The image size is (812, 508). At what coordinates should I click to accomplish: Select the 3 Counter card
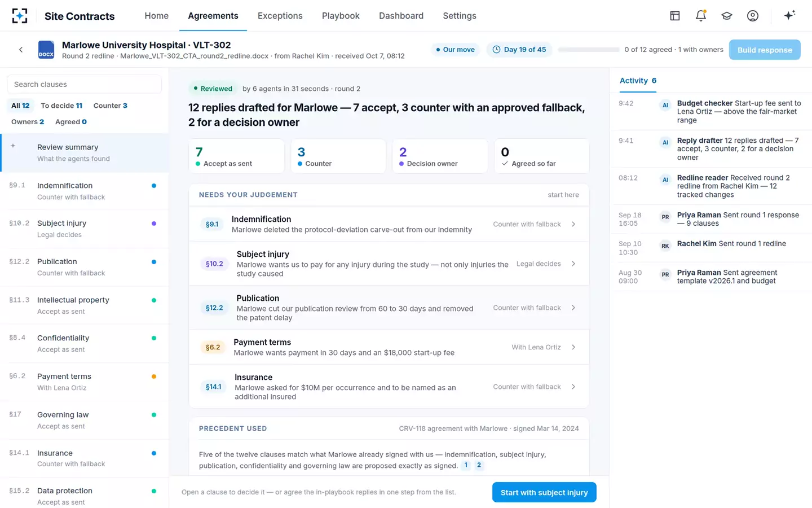338,156
